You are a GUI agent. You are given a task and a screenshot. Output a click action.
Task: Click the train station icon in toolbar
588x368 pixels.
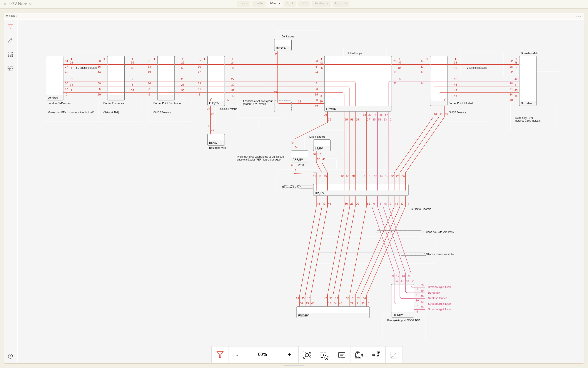click(359, 355)
